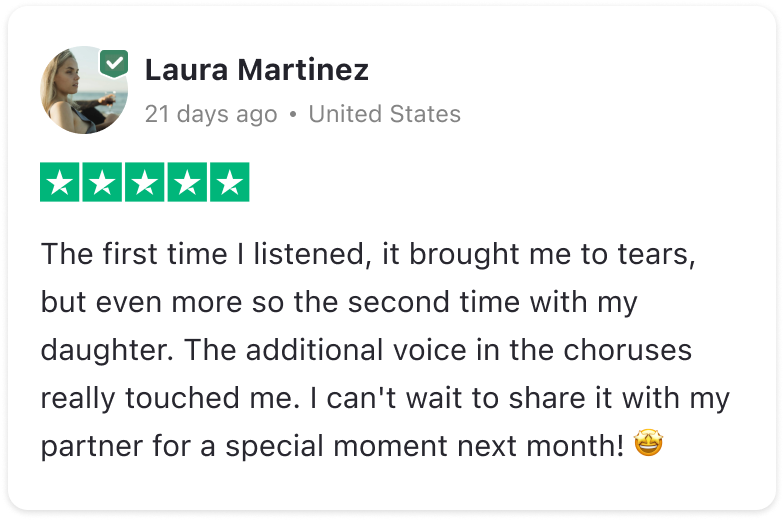The height and width of the screenshot is (520, 784).
Task: Click the fifth rating star
Action: coord(230,184)
